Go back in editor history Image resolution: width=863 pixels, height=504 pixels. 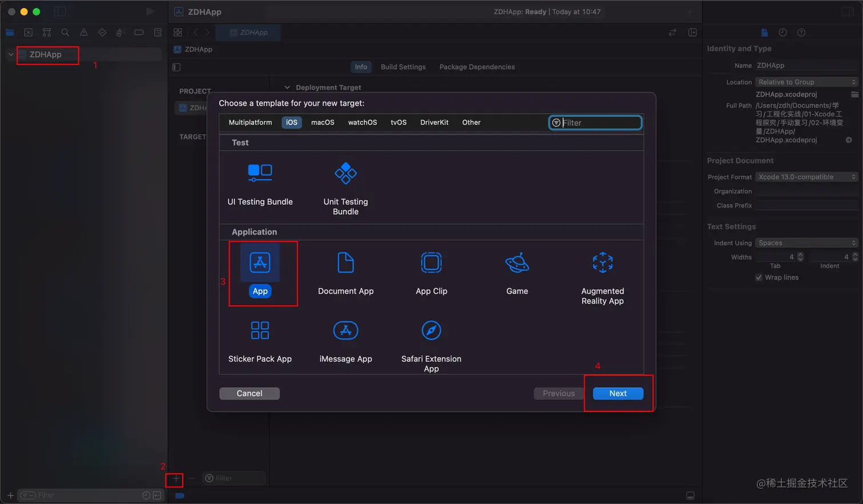click(195, 33)
